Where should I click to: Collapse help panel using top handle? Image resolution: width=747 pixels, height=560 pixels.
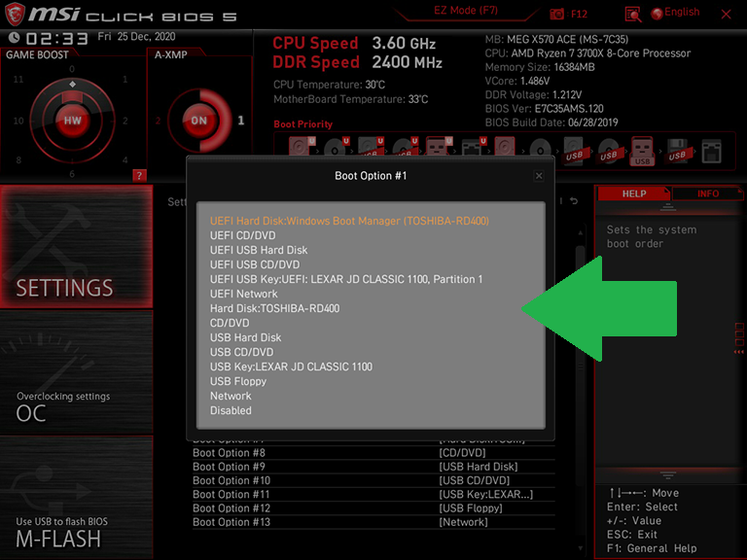click(667, 207)
